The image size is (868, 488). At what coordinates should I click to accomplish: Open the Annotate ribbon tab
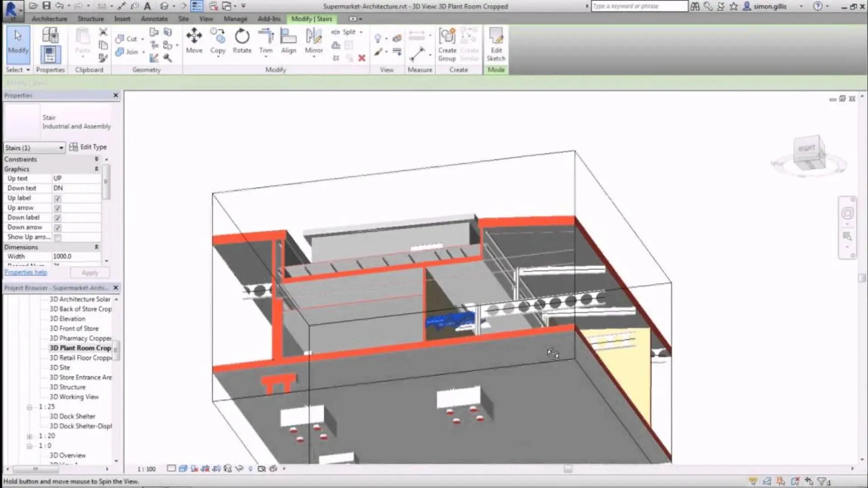[154, 19]
